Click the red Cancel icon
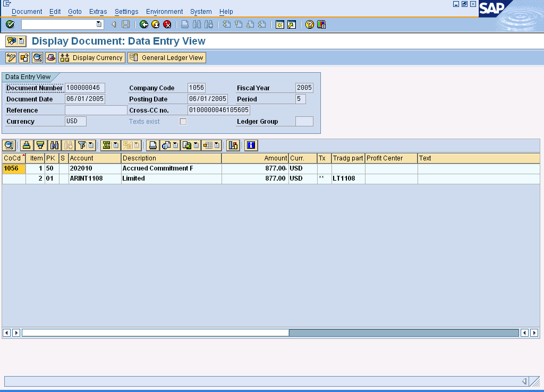The height and width of the screenshot is (392, 544). (167, 24)
